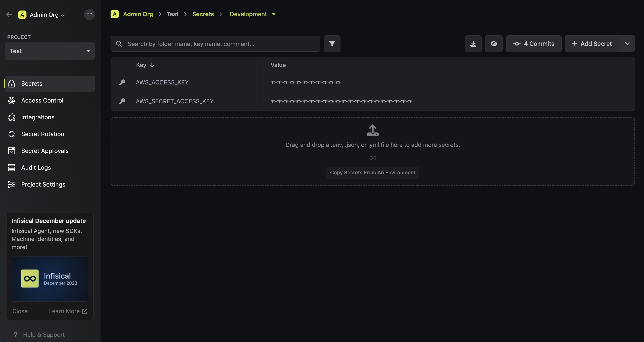Select the AWS_ACCESS_KEY key name
Image resolution: width=644 pixels, height=342 pixels.
click(162, 82)
